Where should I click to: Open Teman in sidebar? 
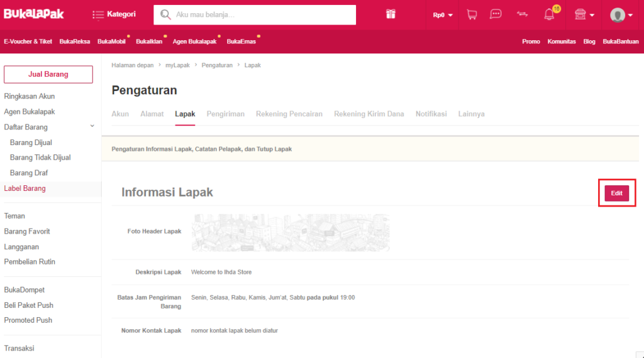[x=14, y=215]
